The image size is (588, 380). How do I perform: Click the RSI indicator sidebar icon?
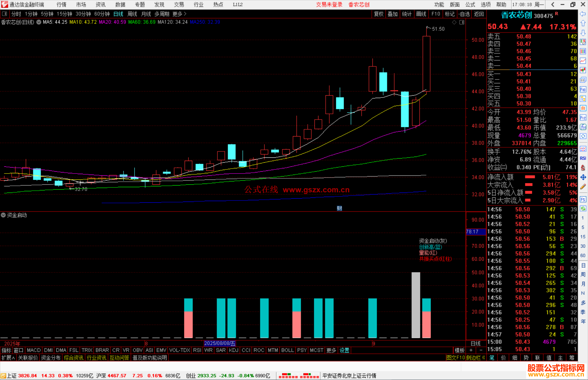(x=583, y=158)
